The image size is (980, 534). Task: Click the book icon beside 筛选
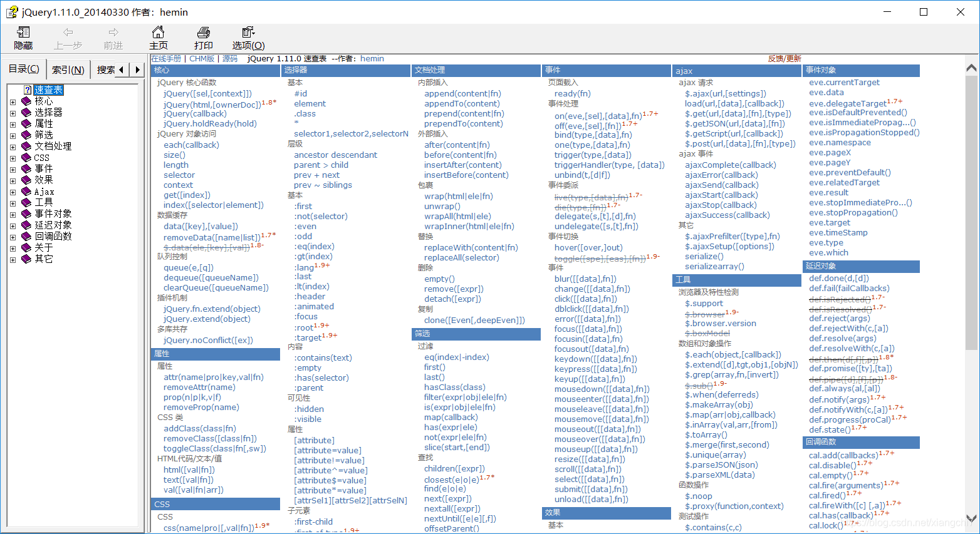26,135
